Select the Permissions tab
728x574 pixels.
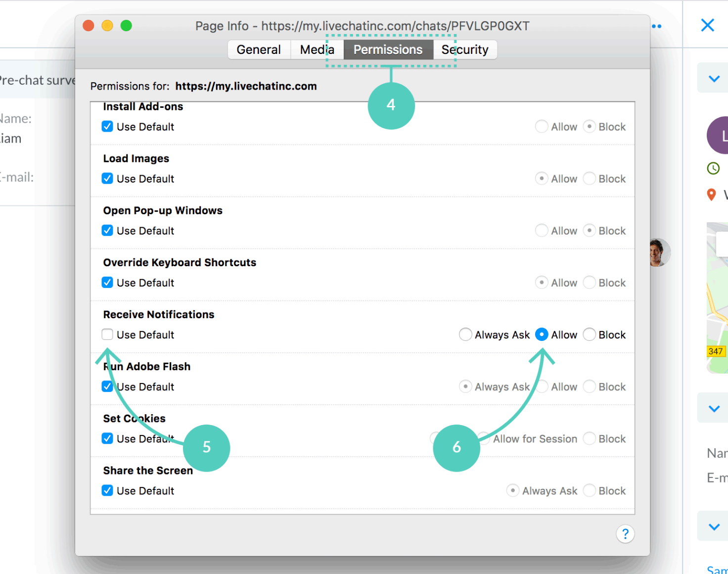[388, 49]
